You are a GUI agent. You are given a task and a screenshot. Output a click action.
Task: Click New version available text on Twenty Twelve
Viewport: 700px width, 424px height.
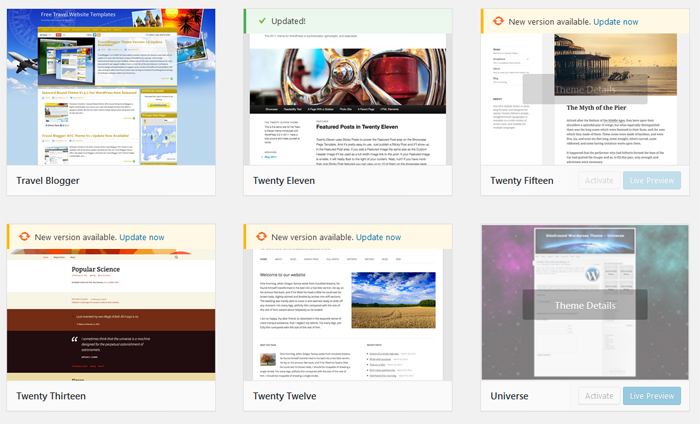312,237
